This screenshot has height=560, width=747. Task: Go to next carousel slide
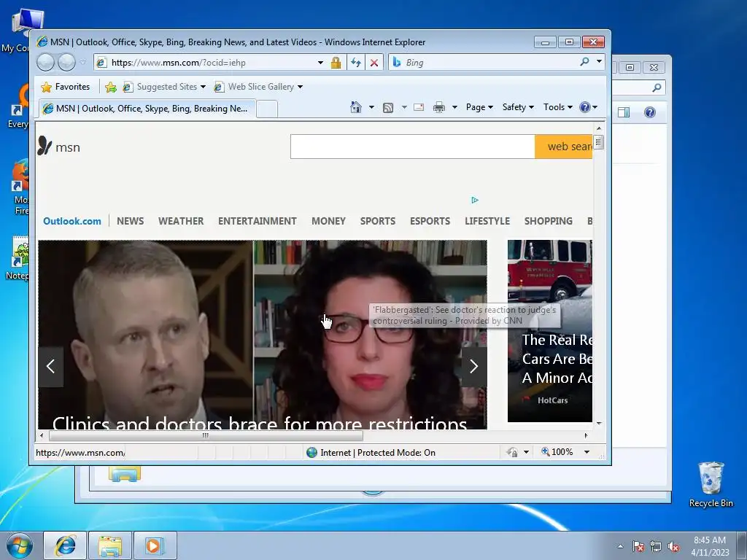pyautogui.click(x=474, y=366)
